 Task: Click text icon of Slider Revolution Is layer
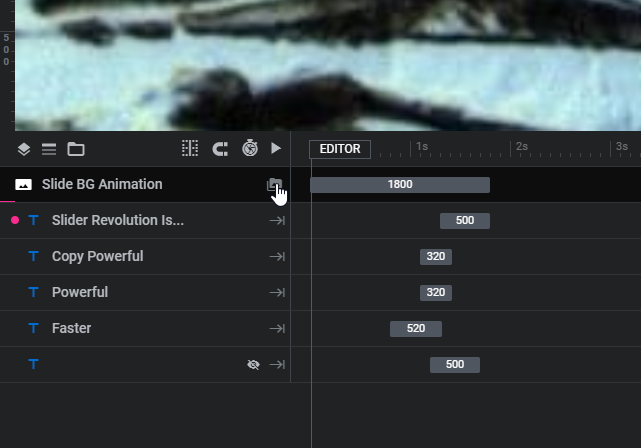(34, 220)
